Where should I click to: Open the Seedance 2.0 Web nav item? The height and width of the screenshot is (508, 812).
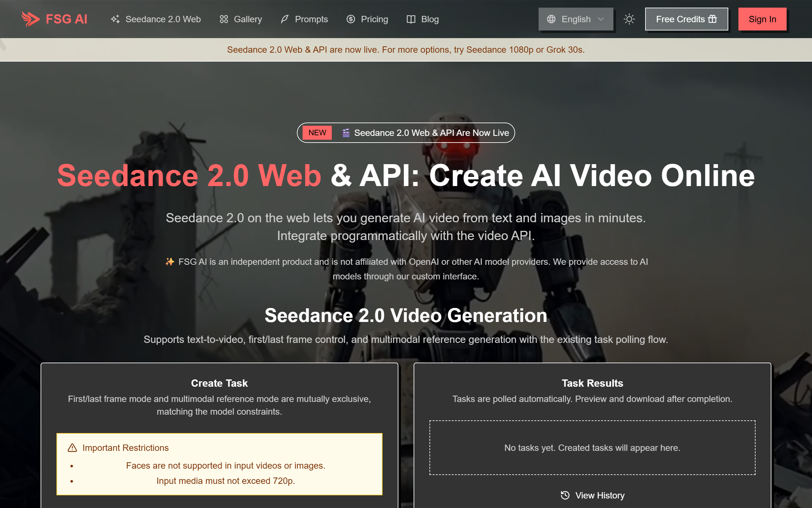[x=156, y=19]
